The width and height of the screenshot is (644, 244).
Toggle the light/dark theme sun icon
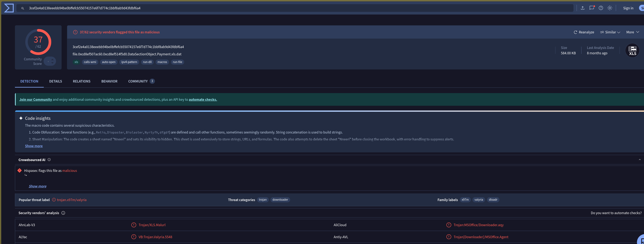coord(610,8)
